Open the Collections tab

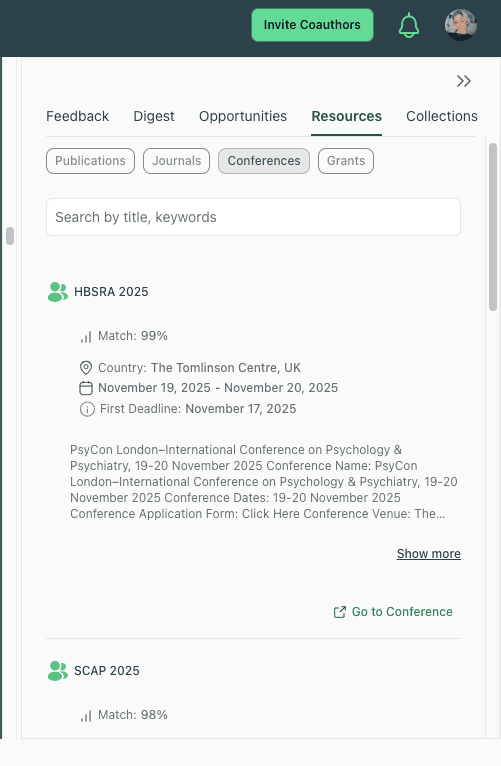point(441,116)
